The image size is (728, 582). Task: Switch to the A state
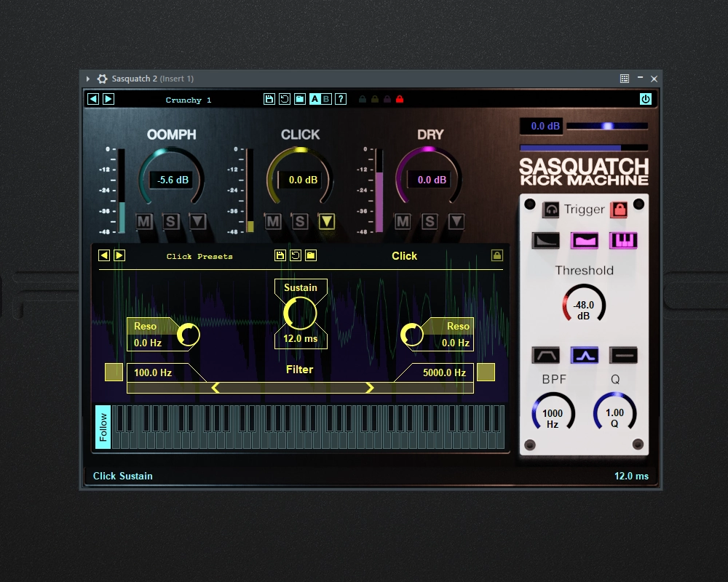pyautogui.click(x=314, y=99)
